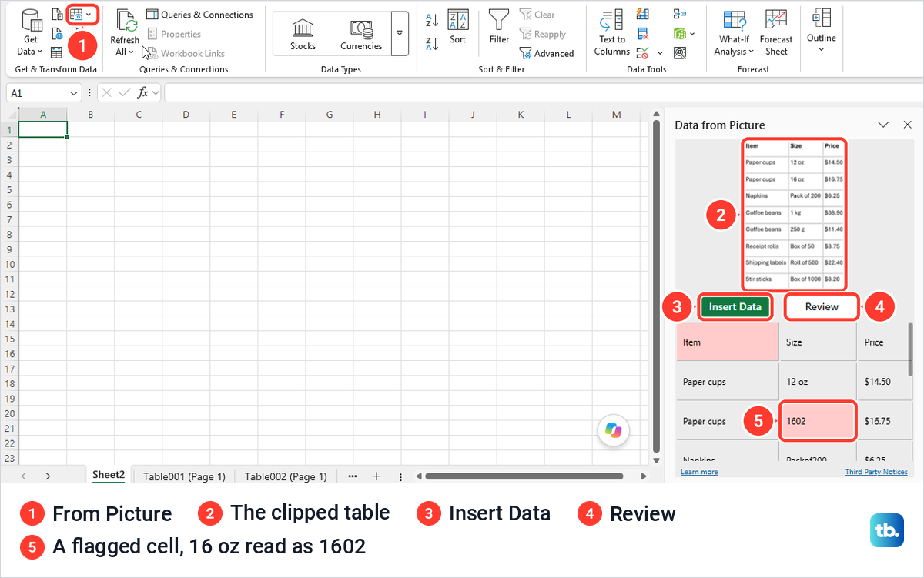This screenshot has width=924, height=578.
Task: Open the Get Data menu
Action: pyautogui.click(x=31, y=32)
